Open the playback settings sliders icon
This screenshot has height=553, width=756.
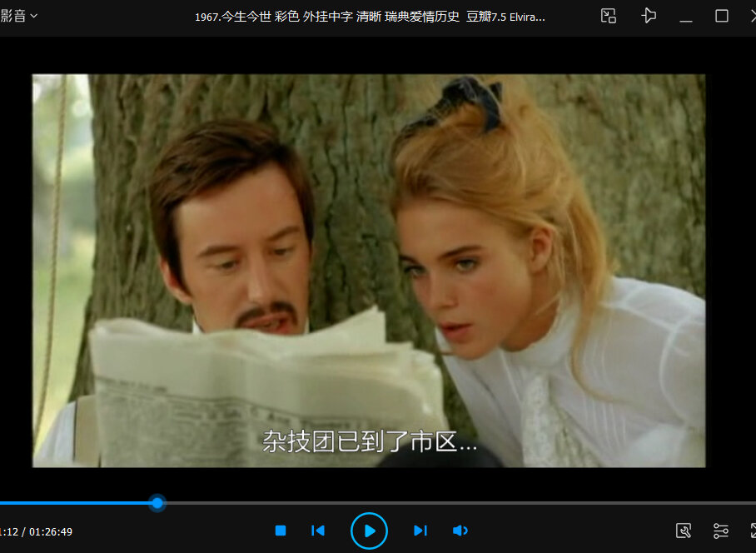pyautogui.click(x=721, y=531)
